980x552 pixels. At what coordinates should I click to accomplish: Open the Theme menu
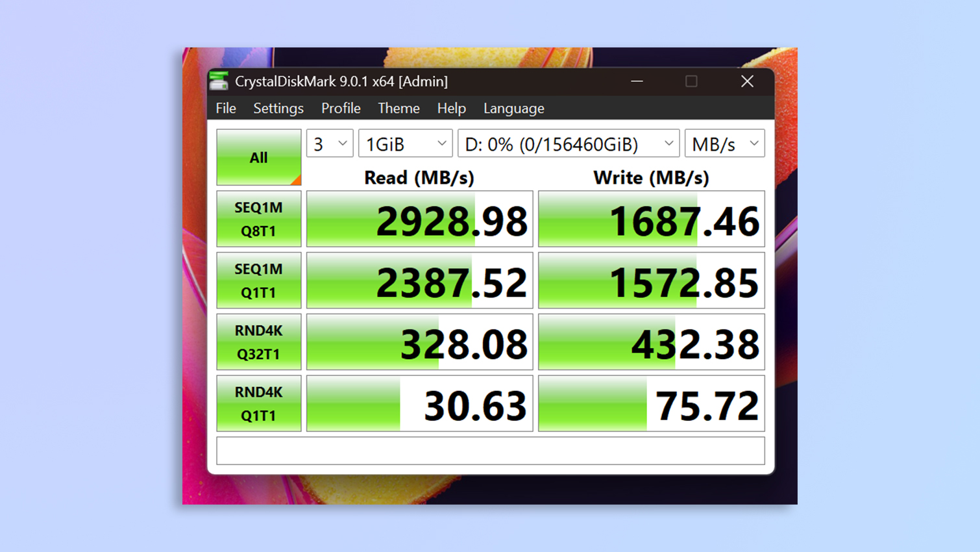coord(398,108)
